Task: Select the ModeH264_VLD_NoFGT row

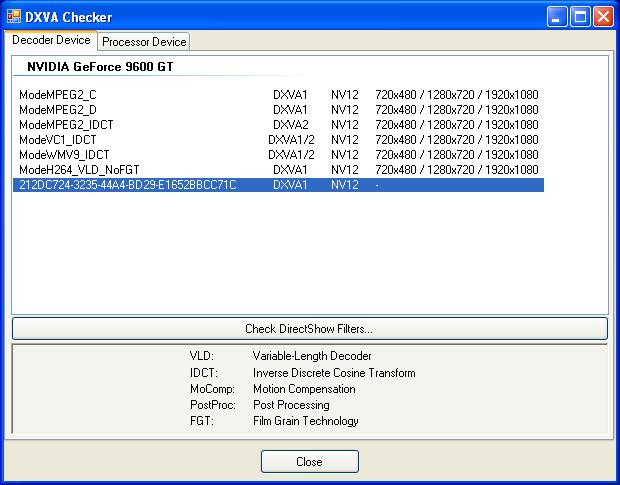Action: click(x=278, y=170)
